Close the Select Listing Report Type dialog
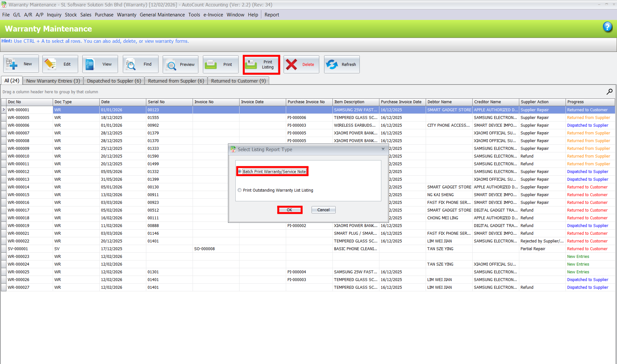Image resolution: width=617 pixels, height=364 pixels. pos(383,149)
